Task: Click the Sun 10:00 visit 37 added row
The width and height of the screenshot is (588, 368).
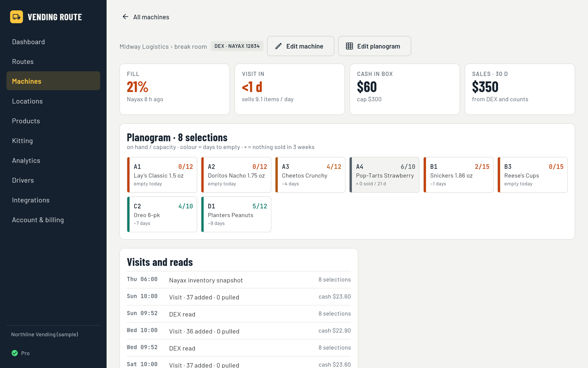Action: 239,297
